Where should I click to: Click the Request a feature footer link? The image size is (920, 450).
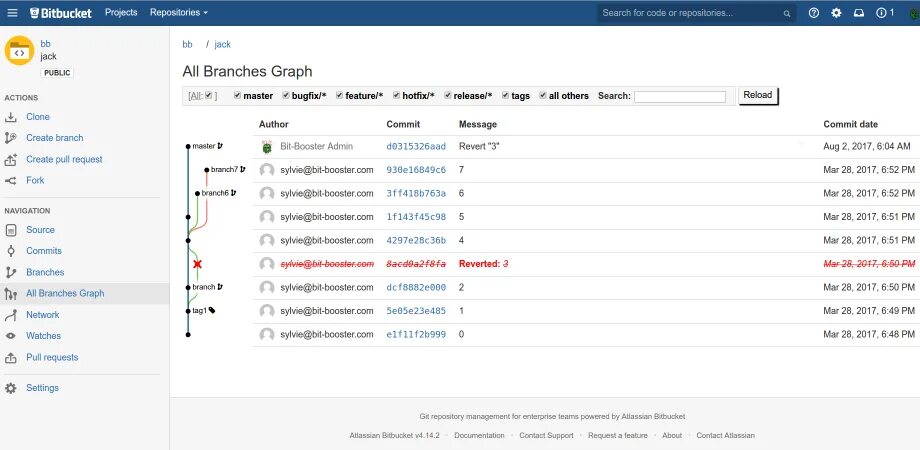point(618,435)
